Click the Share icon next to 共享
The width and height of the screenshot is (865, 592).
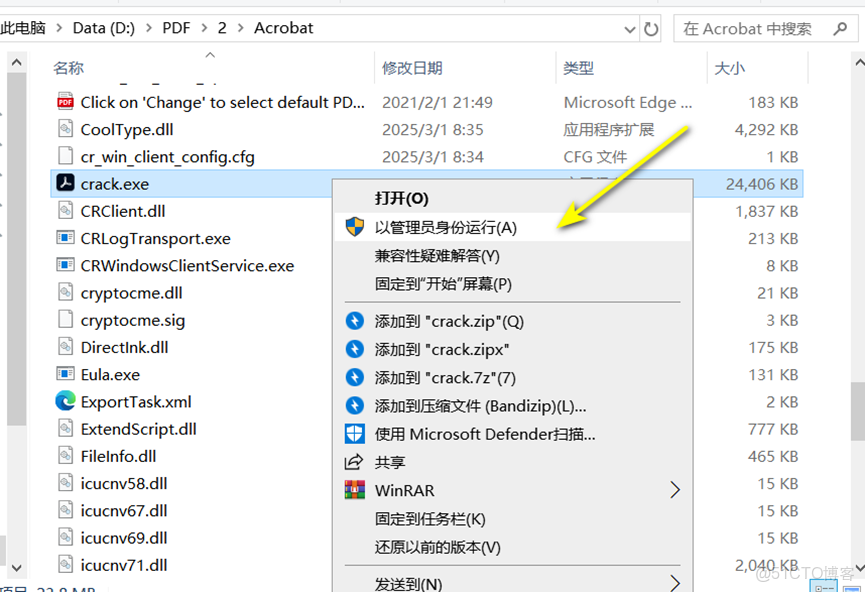(356, 461)
